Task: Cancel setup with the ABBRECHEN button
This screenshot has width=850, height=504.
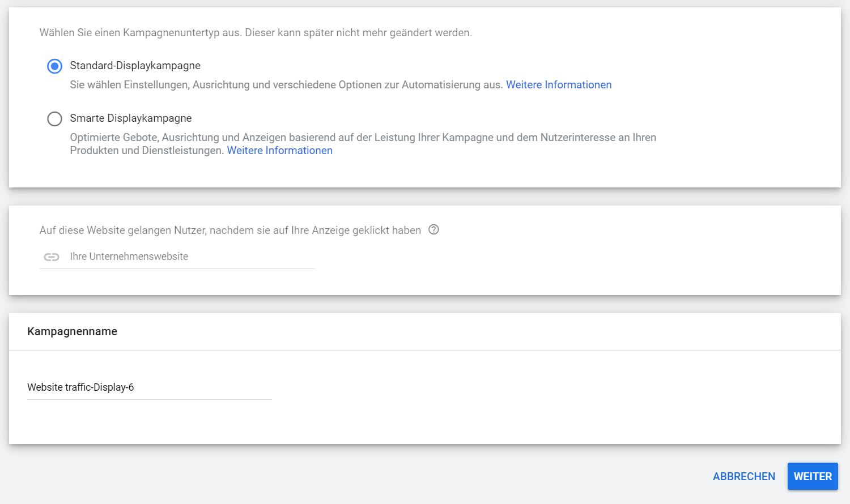Action: (x=743, y=476)
